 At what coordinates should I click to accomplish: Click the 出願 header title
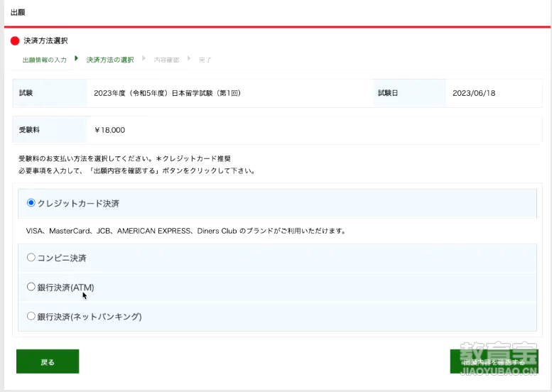click(x=18, y=13)
